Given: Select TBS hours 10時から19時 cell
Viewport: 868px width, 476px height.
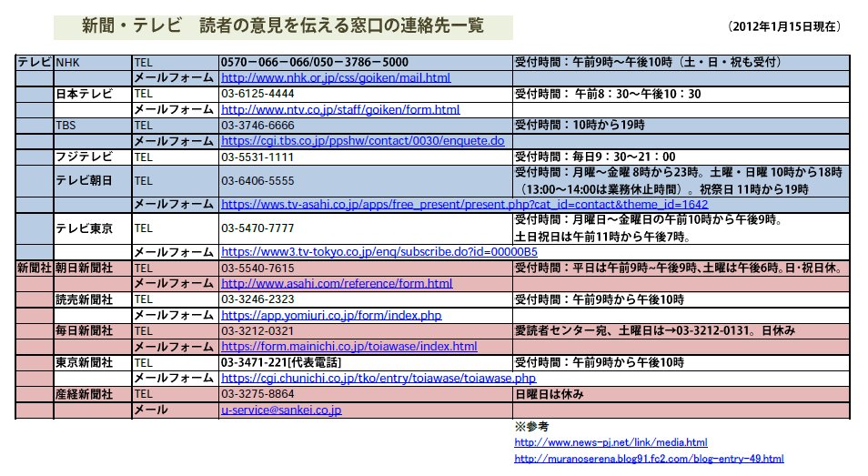Looking at the screenshot, I should click(681, 126).
